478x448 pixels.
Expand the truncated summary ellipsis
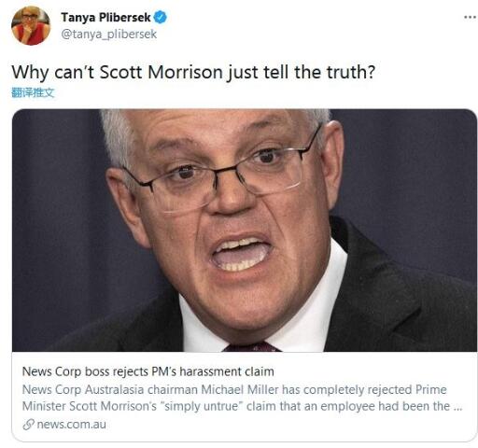coord(457,407)
